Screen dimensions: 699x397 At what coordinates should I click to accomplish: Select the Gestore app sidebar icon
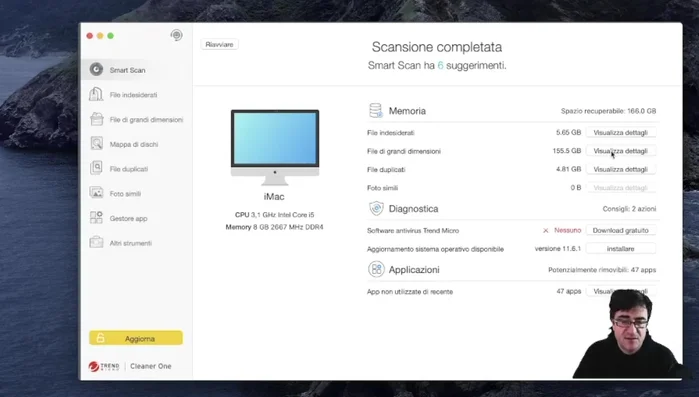point(96,217)
